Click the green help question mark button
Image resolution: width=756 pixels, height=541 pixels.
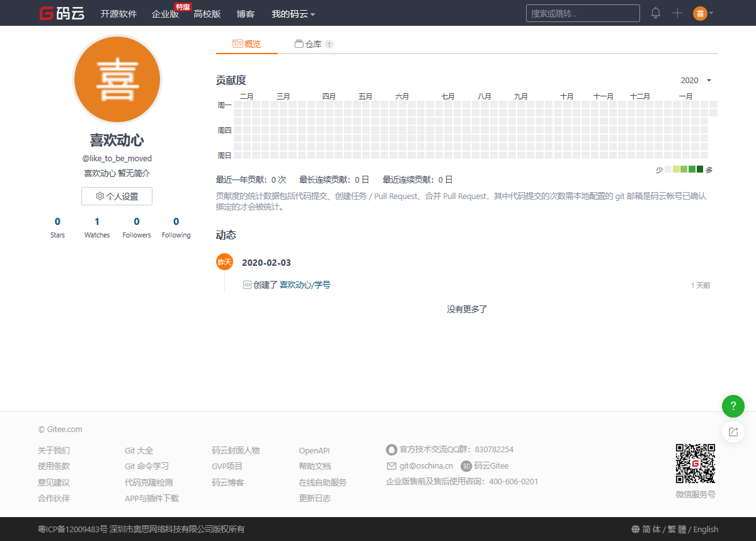(733, 406)
